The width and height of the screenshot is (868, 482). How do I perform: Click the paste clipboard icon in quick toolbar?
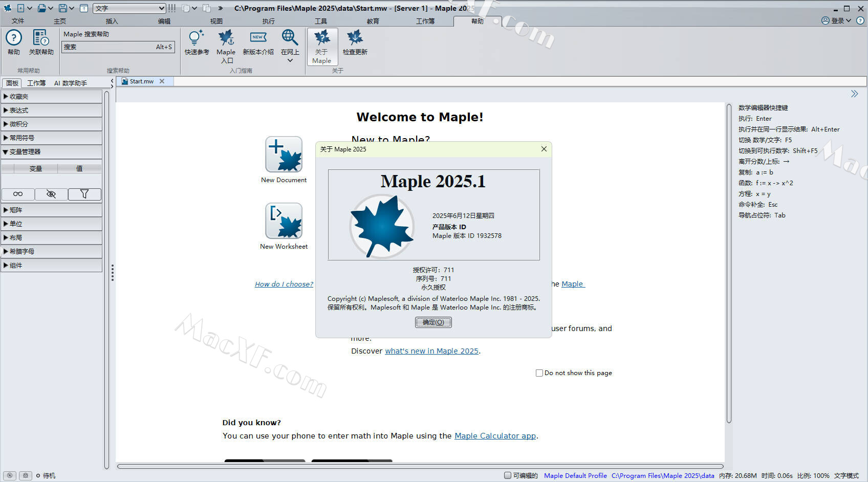click(207, 8)
